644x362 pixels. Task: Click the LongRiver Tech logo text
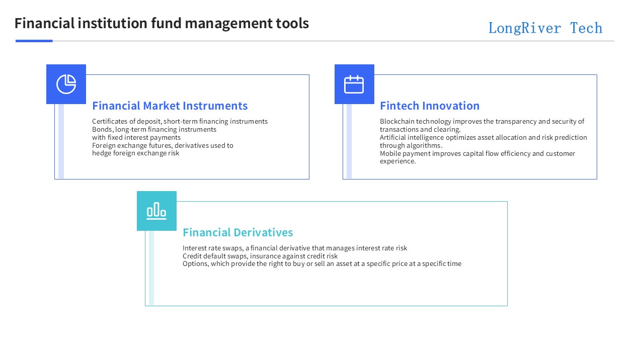(x=545, y=28)
